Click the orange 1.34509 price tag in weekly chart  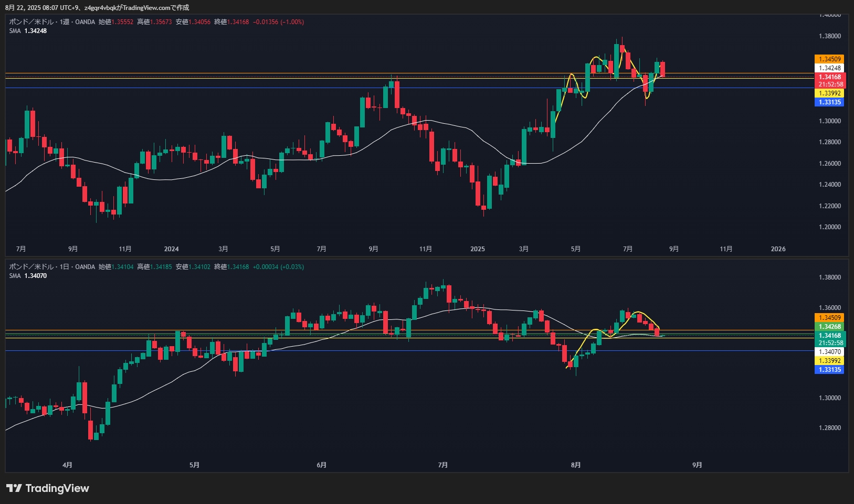829,59
